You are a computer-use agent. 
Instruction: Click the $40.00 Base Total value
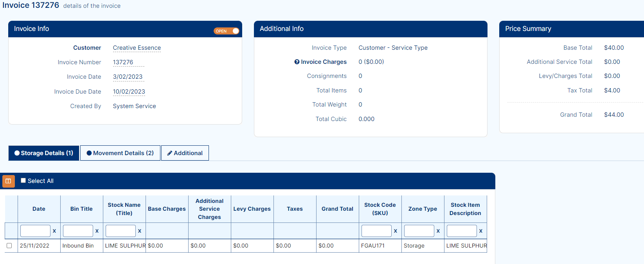(x=614, y=48)
